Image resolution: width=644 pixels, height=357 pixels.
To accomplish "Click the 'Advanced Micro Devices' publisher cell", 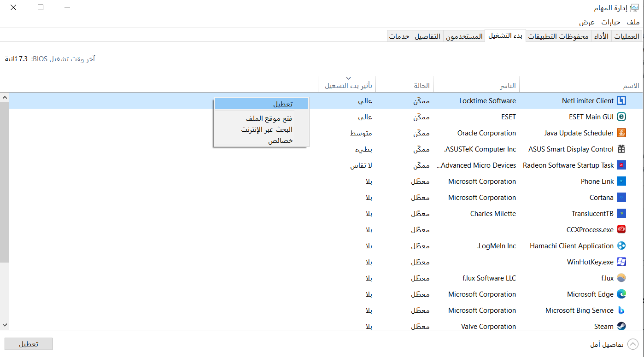I will point(476,165).
